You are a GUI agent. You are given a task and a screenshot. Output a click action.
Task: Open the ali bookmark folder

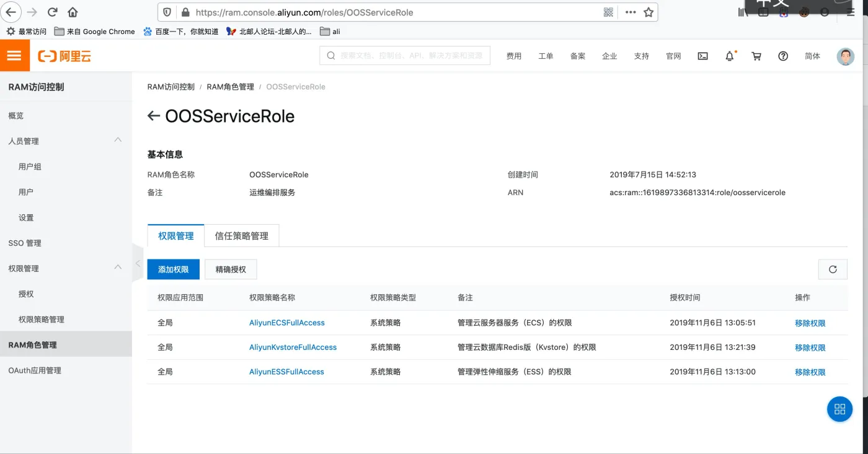click(x=330, y=31)
